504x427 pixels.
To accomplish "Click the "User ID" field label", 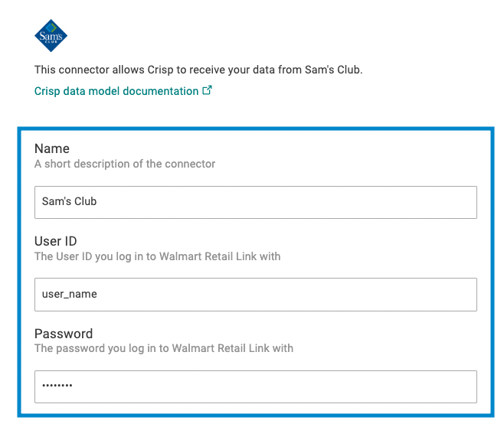I will point(56,241).
